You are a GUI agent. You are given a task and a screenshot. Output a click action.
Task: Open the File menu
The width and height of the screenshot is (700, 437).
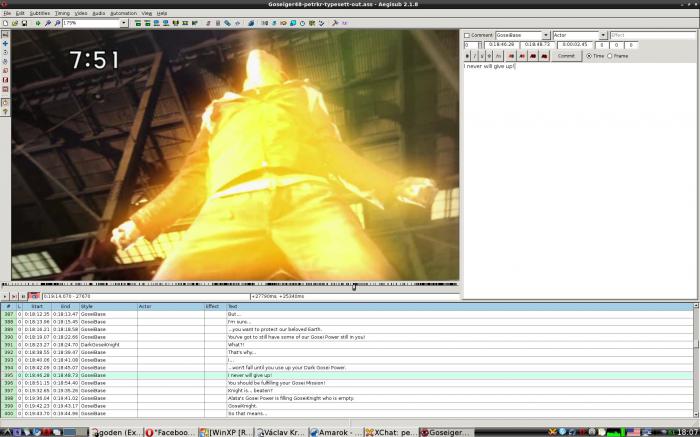tap(7, 13)
